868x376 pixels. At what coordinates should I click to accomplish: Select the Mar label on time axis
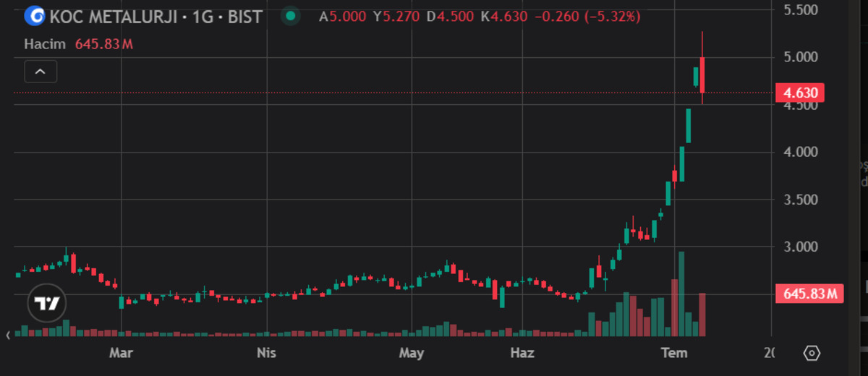[x=120, y=354]
